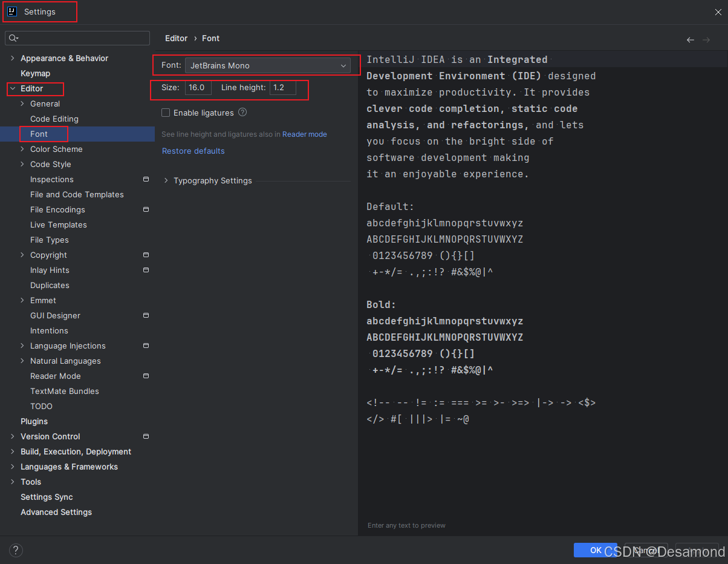Click the magnifier icon in settings search

coord(13,38)
